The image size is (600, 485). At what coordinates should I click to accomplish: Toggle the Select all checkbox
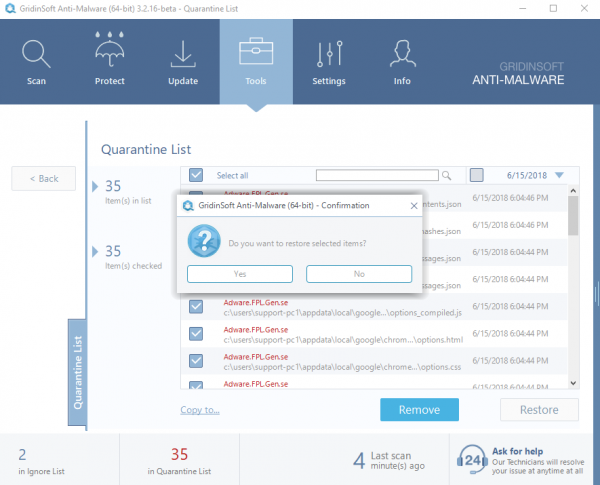tap(196, 175)
